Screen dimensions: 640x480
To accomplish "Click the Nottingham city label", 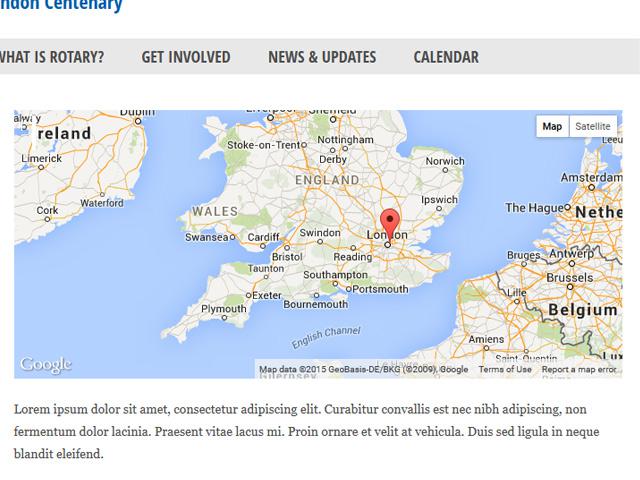I will [345, 140].
